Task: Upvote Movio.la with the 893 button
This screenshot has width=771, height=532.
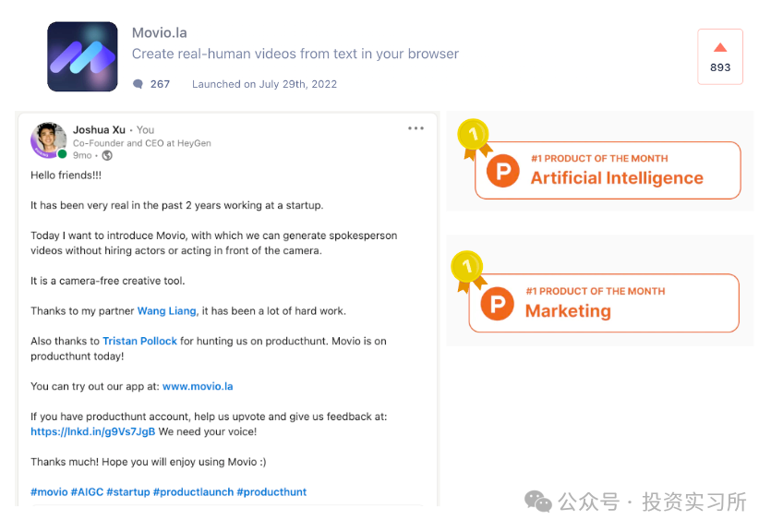Action: (x=720, y=56)
